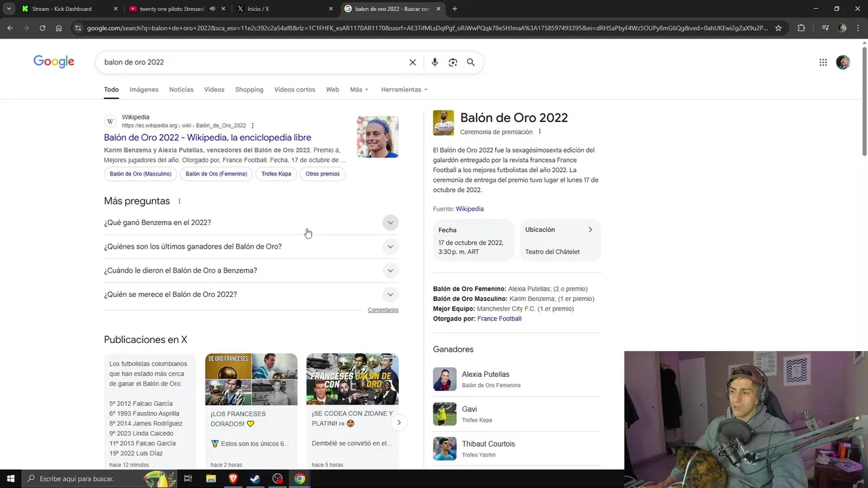Viewport: 868px width, 488px height.
Task: Go back in Chrome
Action: click(9, 28)
